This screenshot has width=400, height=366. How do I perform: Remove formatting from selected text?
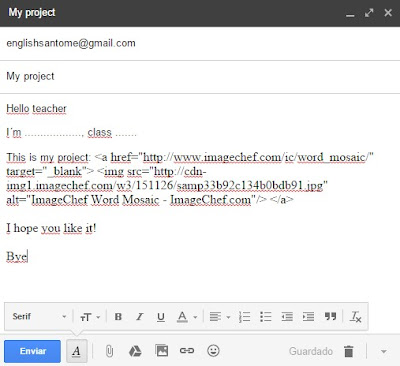tap(355, 317)
